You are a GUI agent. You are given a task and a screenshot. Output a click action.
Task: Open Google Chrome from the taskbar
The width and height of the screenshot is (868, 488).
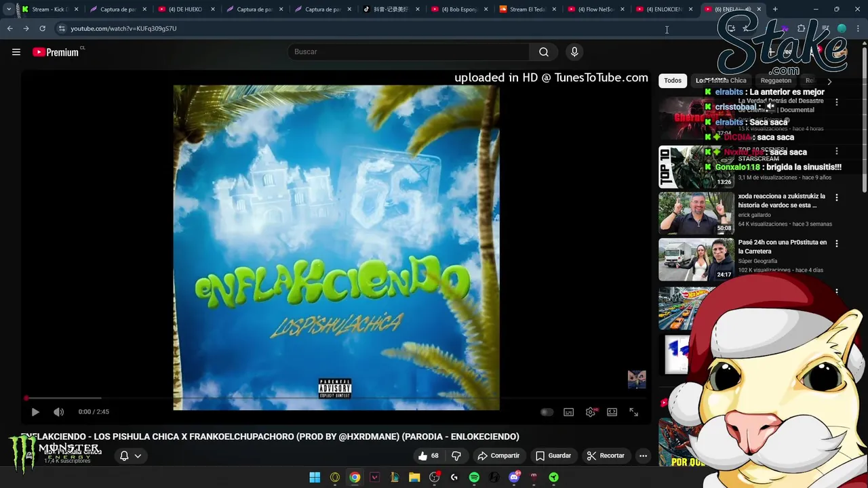[x=355, y=477]
